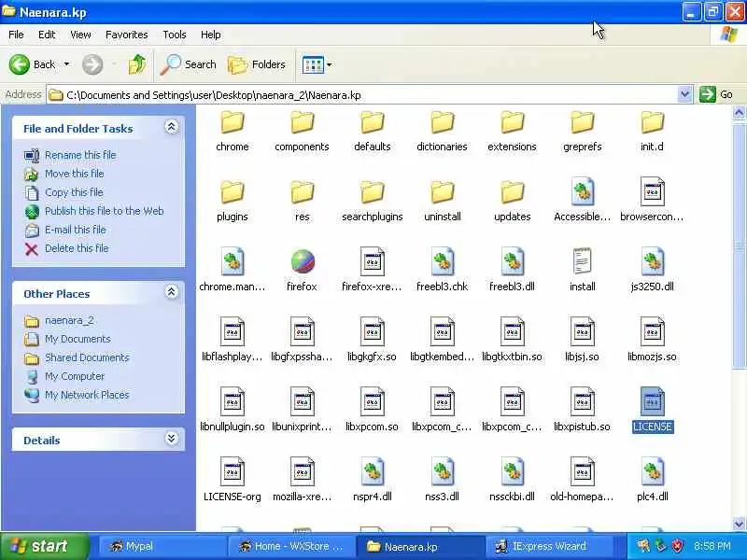Click the Windows start button

tap(45, 546)
